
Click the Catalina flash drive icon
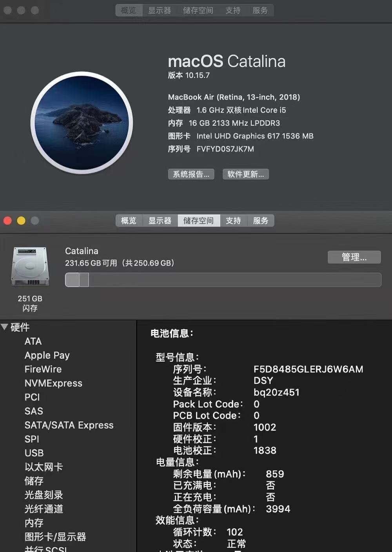[x=30, y=267]
